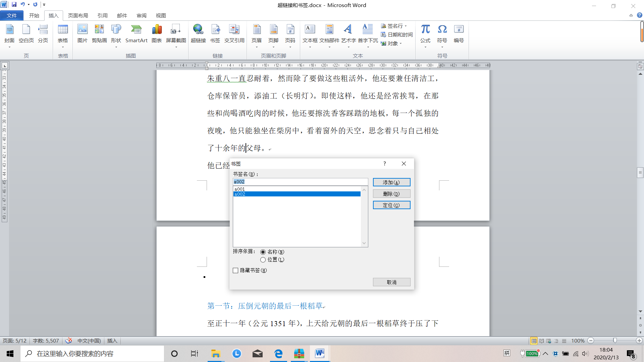This screenshot has height=362, width=644.
Task: Expand the Shapes (形状) dropdown
Action: [x=116, y=47]
